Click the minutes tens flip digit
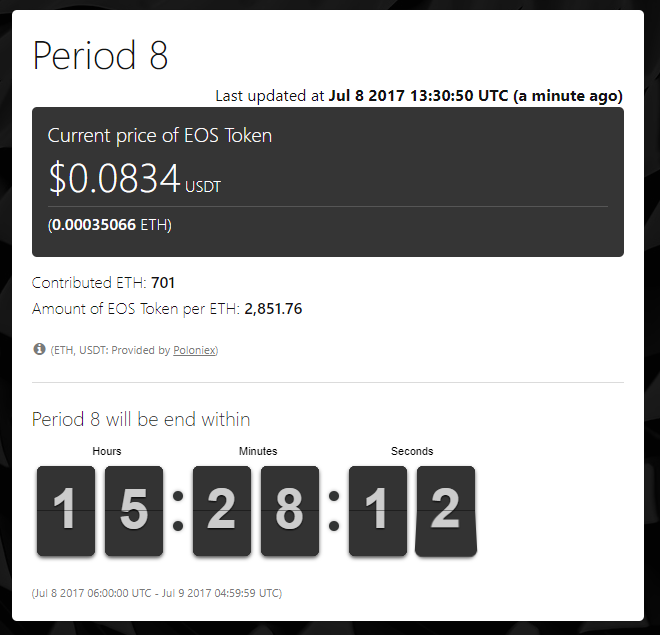This screenshot has height=635, width=660. click(x=221, y=510)
